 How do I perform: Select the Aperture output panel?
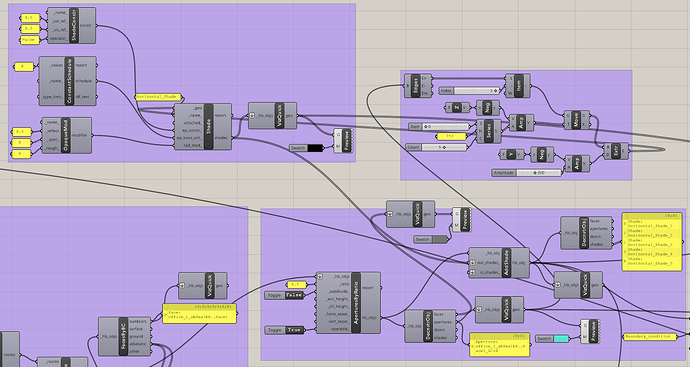[499, 345]
